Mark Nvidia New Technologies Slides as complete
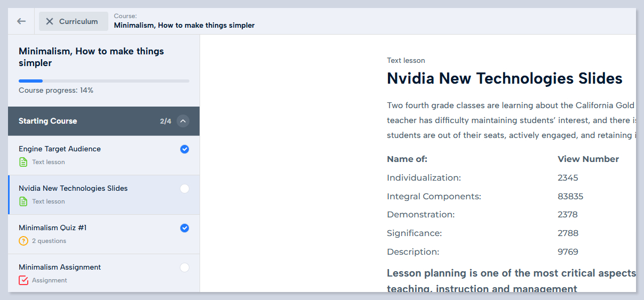 click(x=185, y=189)
